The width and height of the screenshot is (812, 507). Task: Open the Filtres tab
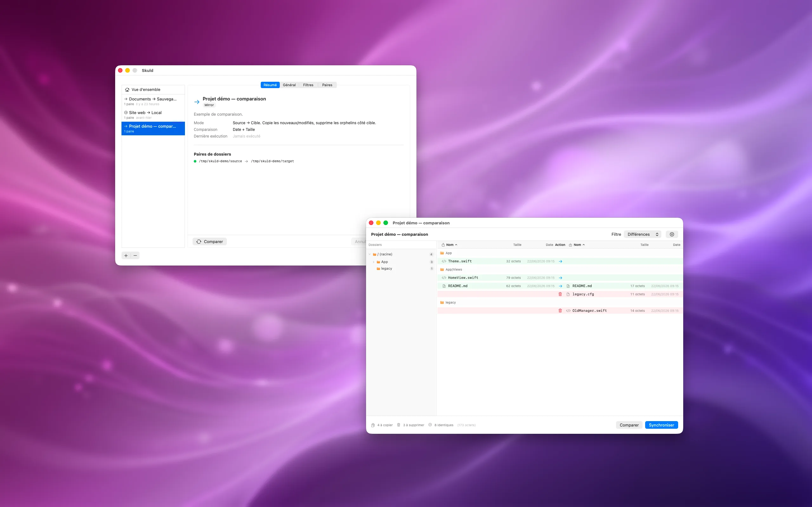pos(308,85)
